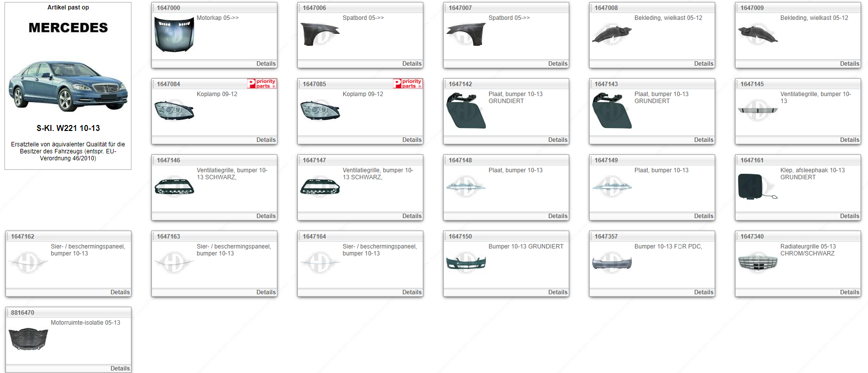Click priority parts badge on 1647085
The image size is (868, 373).
point(407,84)
